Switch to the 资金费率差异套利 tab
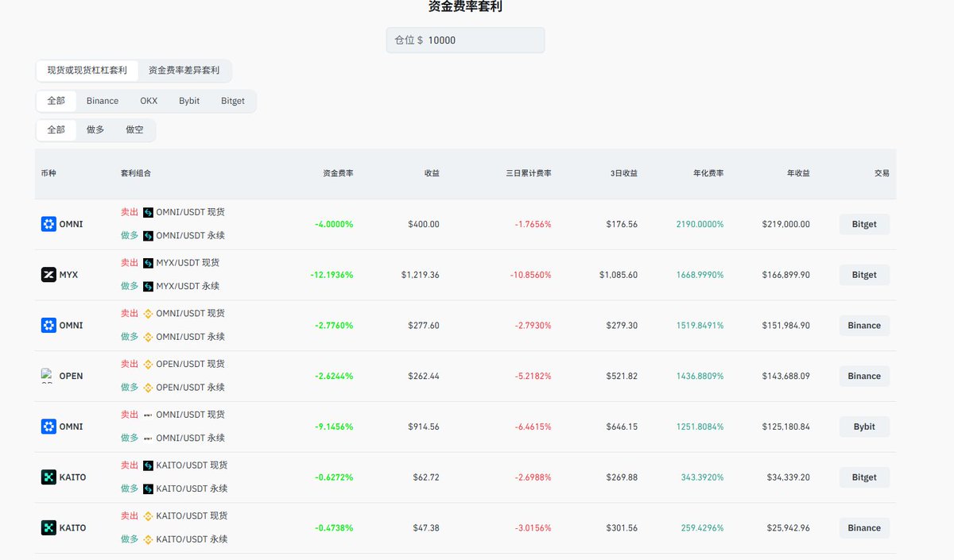 (184, 71)
